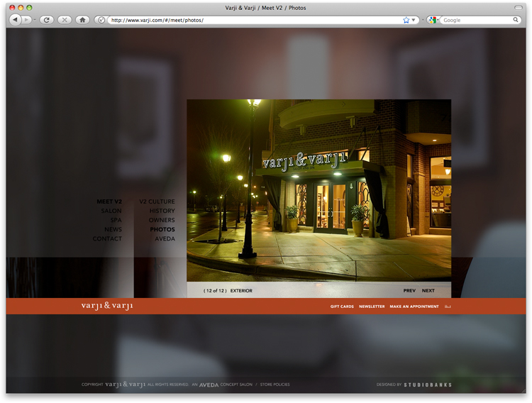This screenshot has height=403, width=532.
Task: Open the GIFT CARDS link
Action: coord(342,307)
